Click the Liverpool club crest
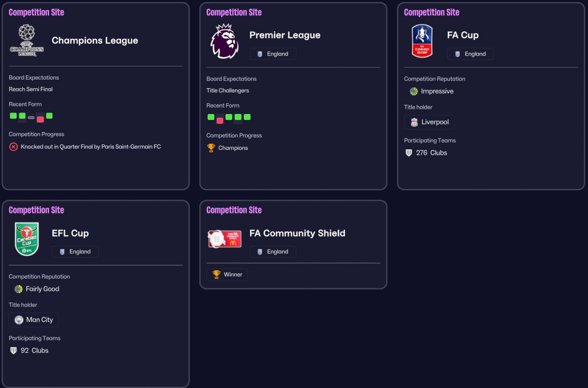Viewport: 588px width, 388px height. (x=414, y=122)
